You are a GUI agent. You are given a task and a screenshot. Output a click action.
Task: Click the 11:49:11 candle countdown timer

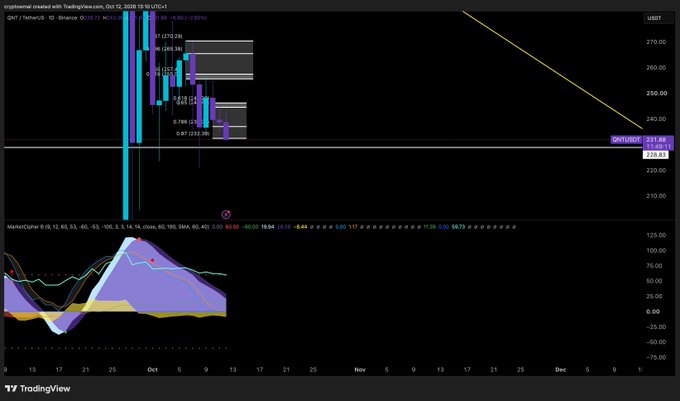658,147
